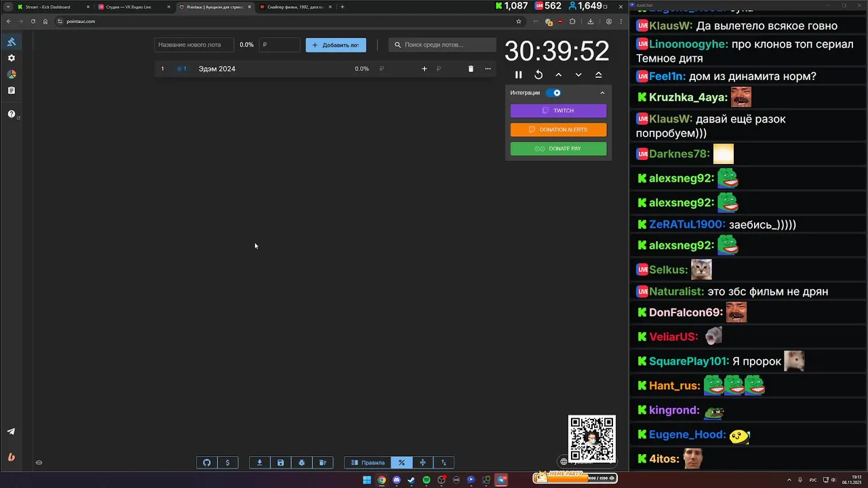Switch to the Снайпер фильм 1992 tab
Screen dimensions: 868x488
click(x=295, y=7)
